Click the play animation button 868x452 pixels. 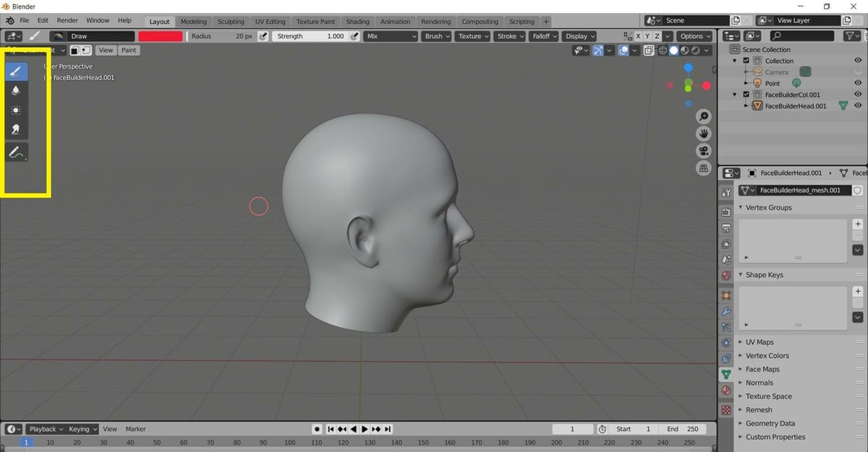pos(365,429)
